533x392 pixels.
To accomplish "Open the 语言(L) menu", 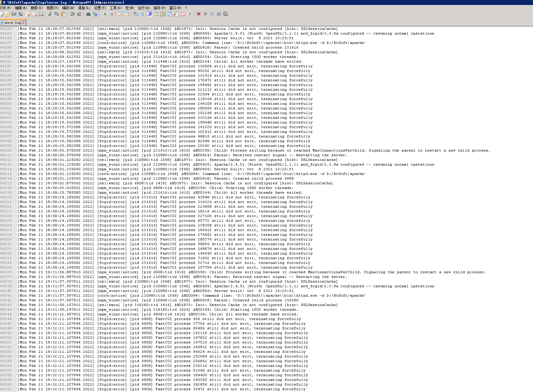I will click(84, 8).
